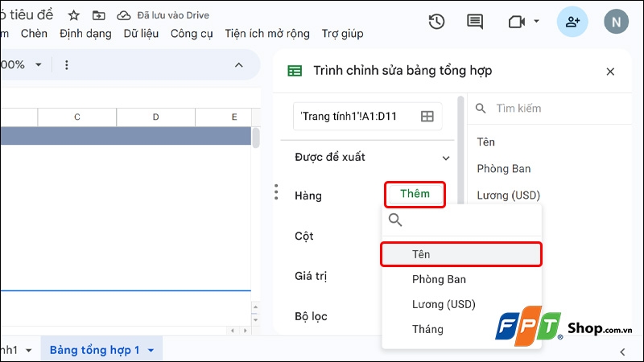Click the move-to-folder icon

[98, 15]
